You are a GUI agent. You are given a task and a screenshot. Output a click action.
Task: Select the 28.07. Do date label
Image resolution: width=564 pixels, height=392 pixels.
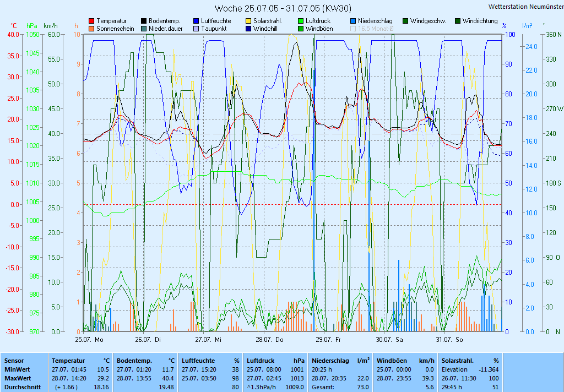pos(271,340)
